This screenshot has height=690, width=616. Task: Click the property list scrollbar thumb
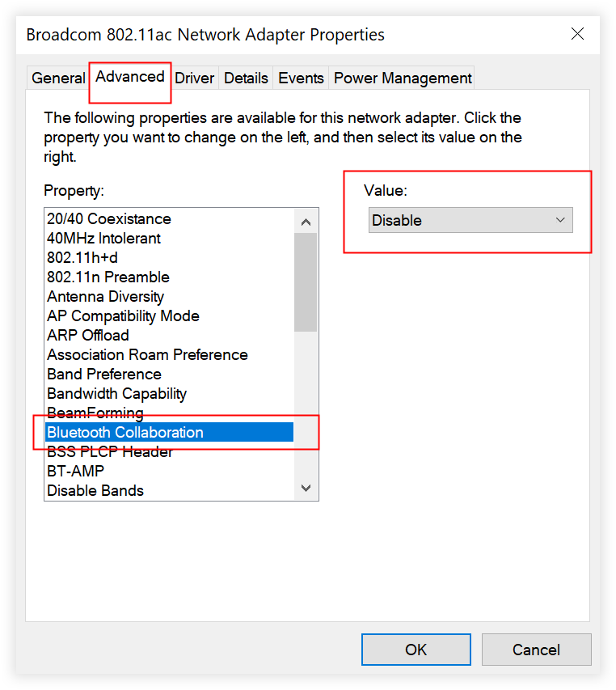coord(306,282)
